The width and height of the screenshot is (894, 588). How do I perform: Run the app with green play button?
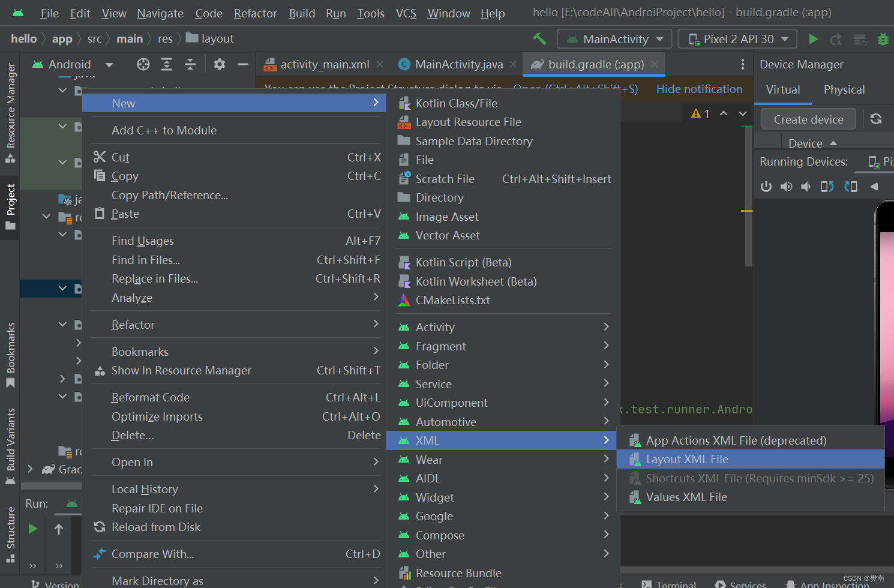click(x=813, y=39)
